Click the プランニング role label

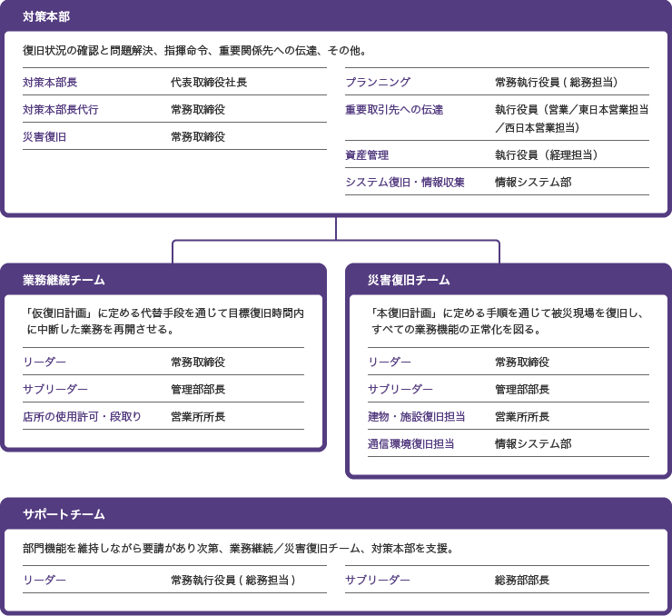(x=378, y=82)
